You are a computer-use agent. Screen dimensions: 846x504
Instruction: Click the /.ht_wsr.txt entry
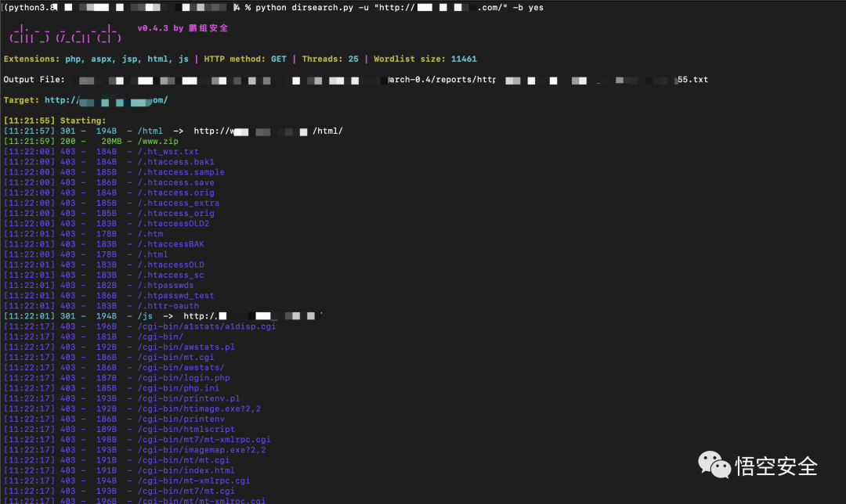(x=168, y=152)
